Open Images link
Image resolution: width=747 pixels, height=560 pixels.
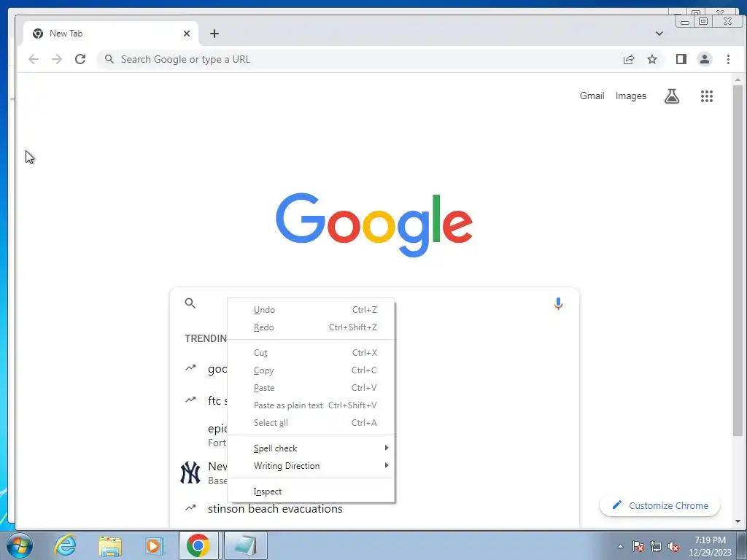point(631,96)
